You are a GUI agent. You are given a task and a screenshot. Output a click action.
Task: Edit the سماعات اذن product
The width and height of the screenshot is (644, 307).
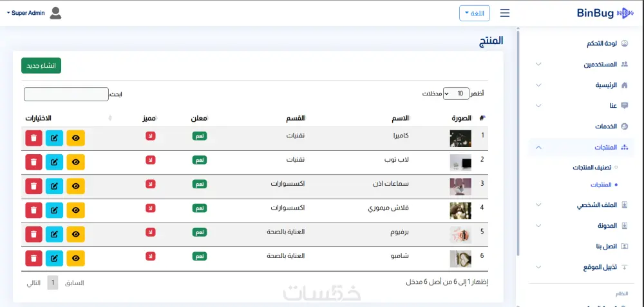point(54,186)
